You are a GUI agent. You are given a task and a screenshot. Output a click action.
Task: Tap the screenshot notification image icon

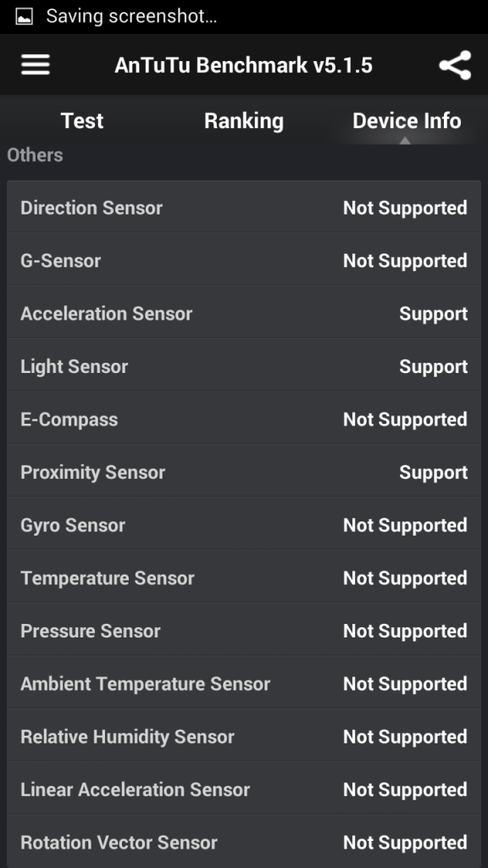pos(24,16)
